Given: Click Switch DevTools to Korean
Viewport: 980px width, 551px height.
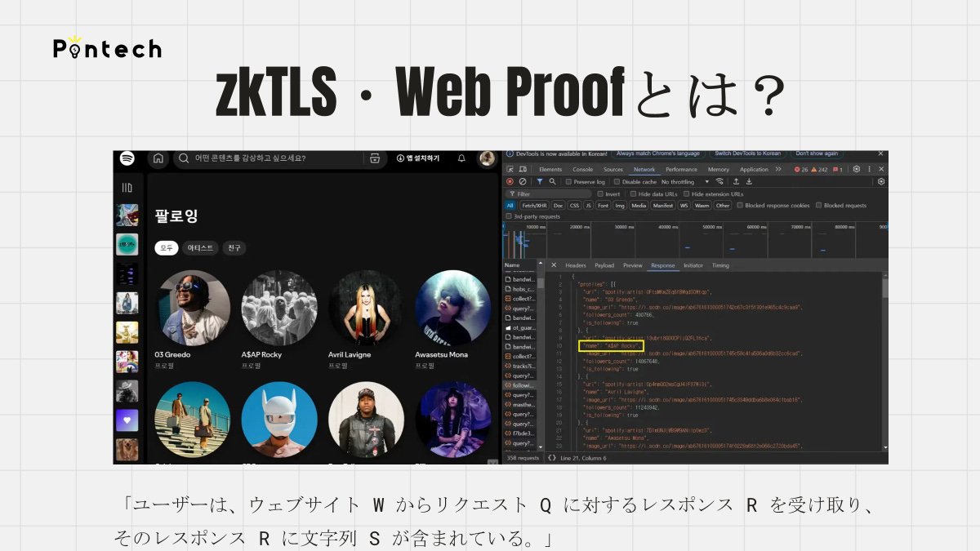Looking at the screenshot, I should (x=747, y=153).
